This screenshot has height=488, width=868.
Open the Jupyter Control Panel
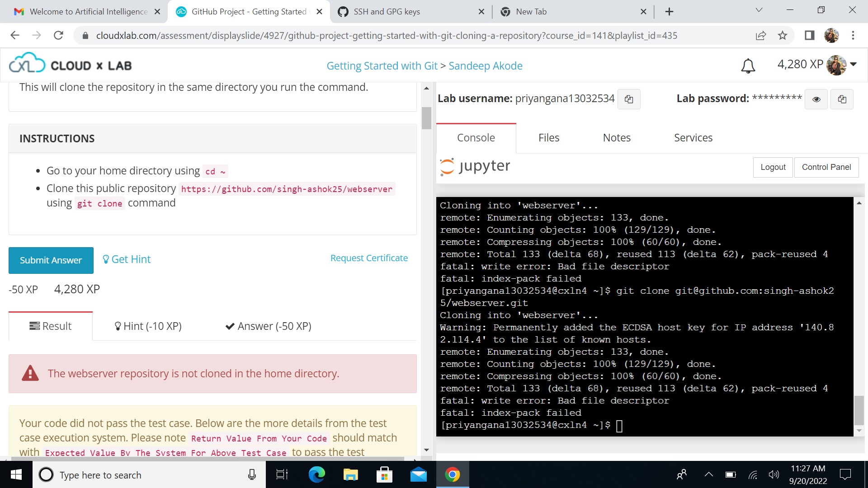[x=826, y=167]
